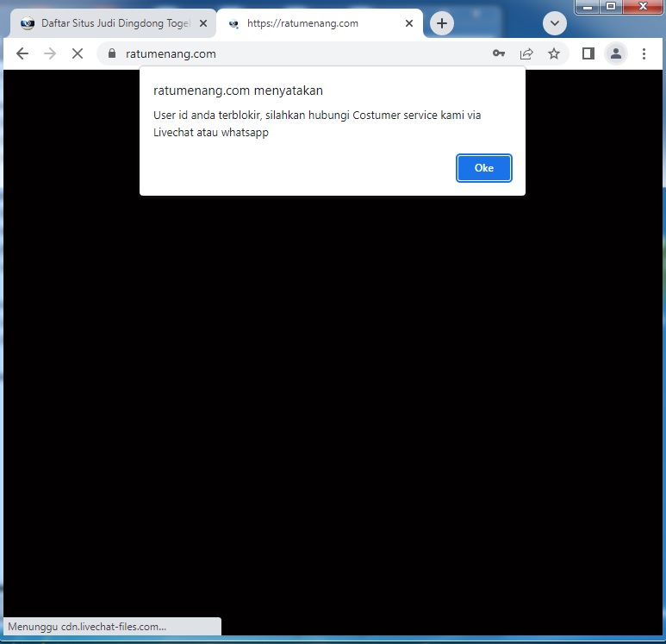Image resolution: width=666 pixels, height=644 pixels.
Task: Close the ratumenang.com tab
Action: (410, 24)
